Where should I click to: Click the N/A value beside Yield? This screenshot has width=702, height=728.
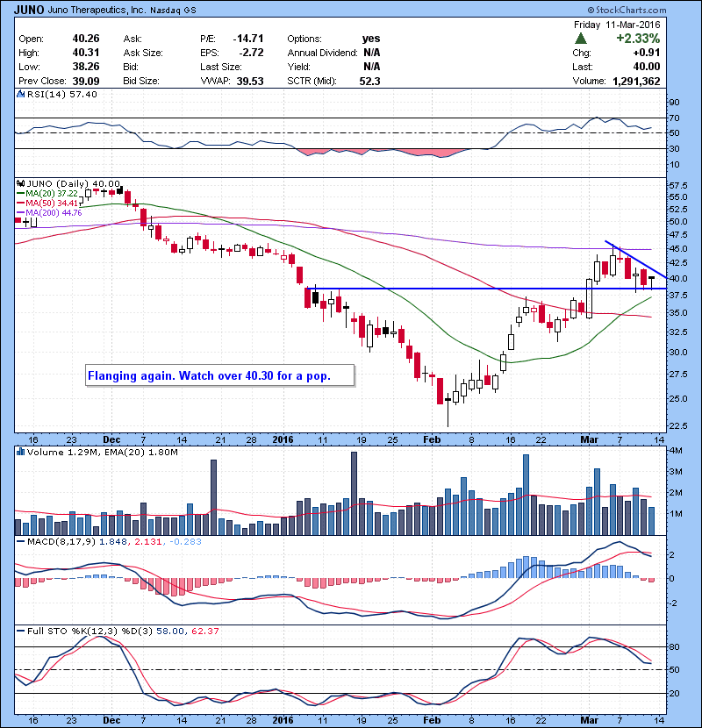(372, 67)
